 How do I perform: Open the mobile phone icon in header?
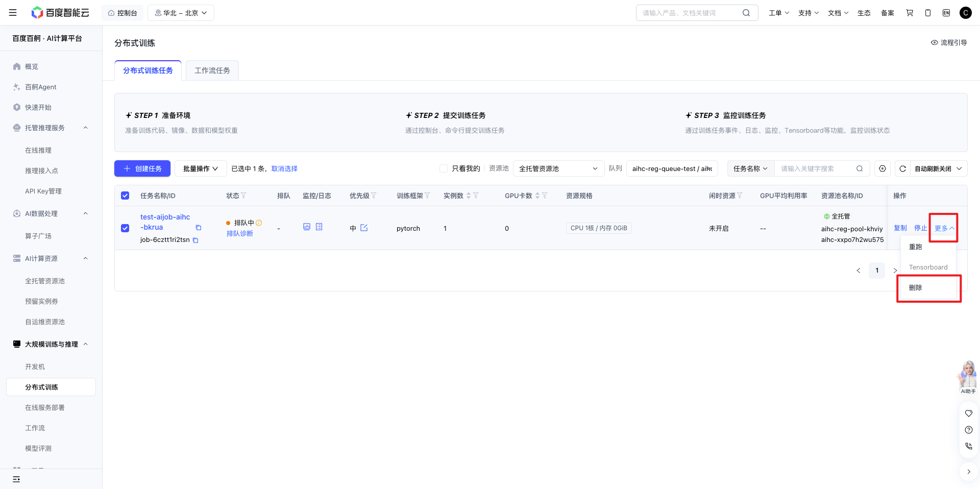pos(928,13)
